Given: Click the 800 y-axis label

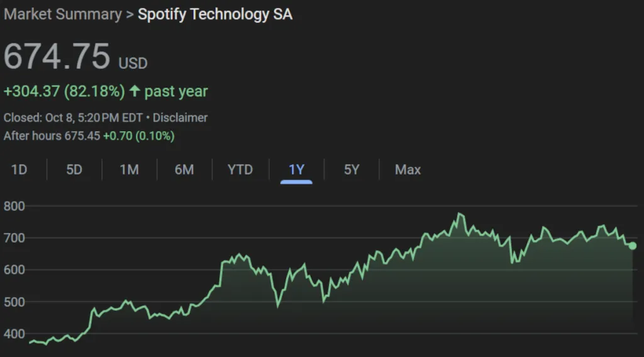Looking at the screenshot, I should 14,206.
